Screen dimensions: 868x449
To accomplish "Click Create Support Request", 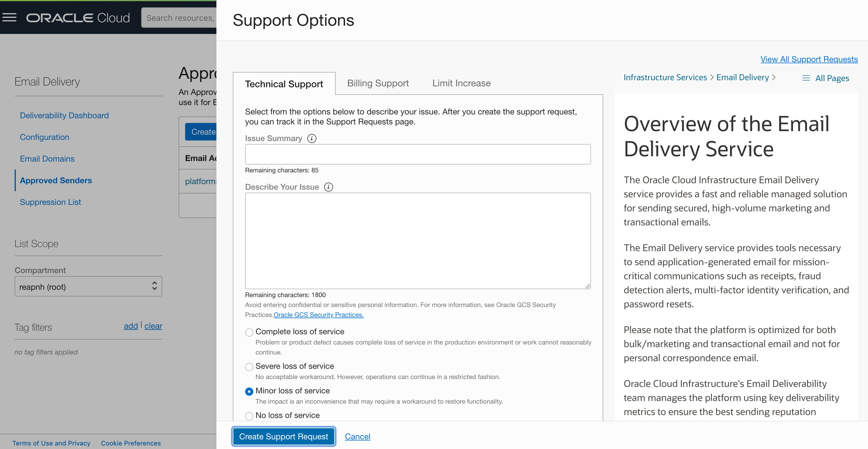I will pos(283,436).
